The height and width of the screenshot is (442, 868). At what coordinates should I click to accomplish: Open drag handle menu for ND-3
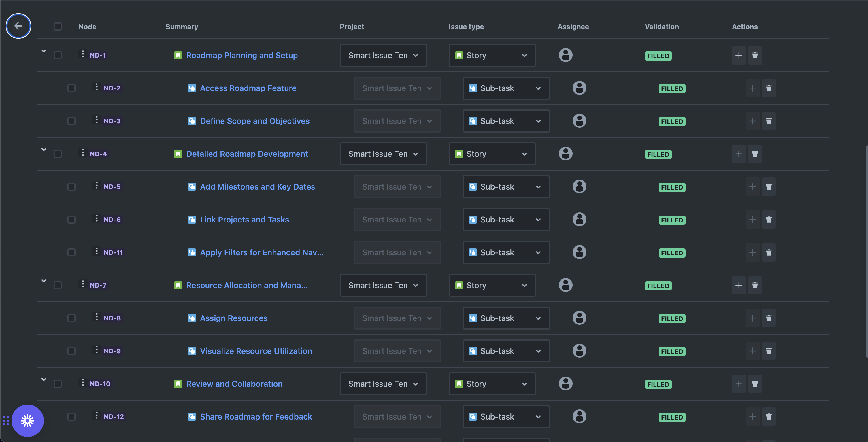click(x=97, y=120)
